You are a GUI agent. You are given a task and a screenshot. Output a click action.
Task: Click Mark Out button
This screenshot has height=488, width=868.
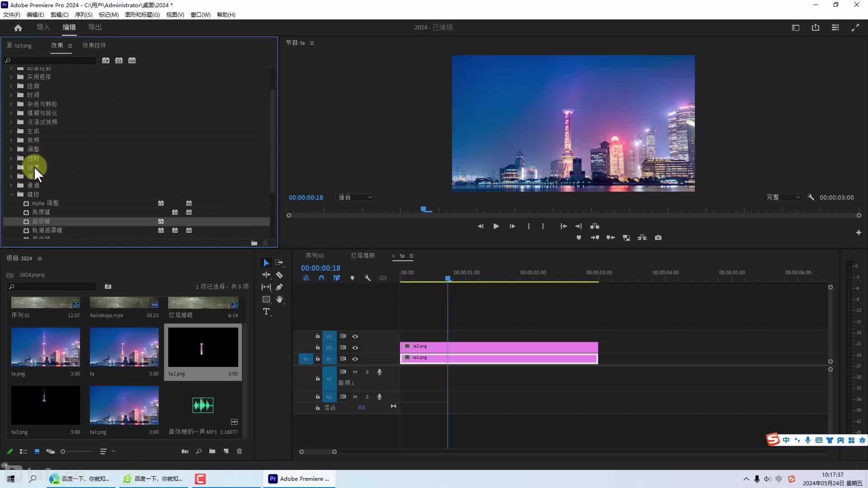(x=543, y=226)
